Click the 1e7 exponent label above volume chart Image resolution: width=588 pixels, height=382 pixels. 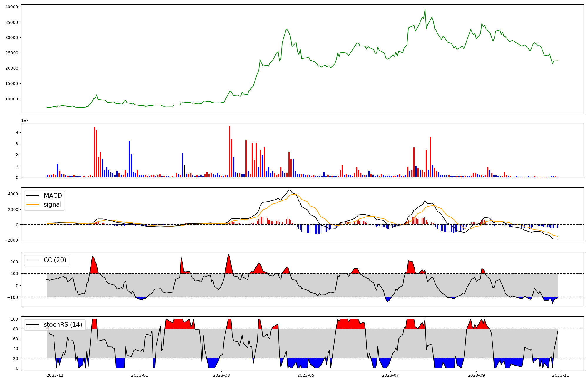click(25, 120)
